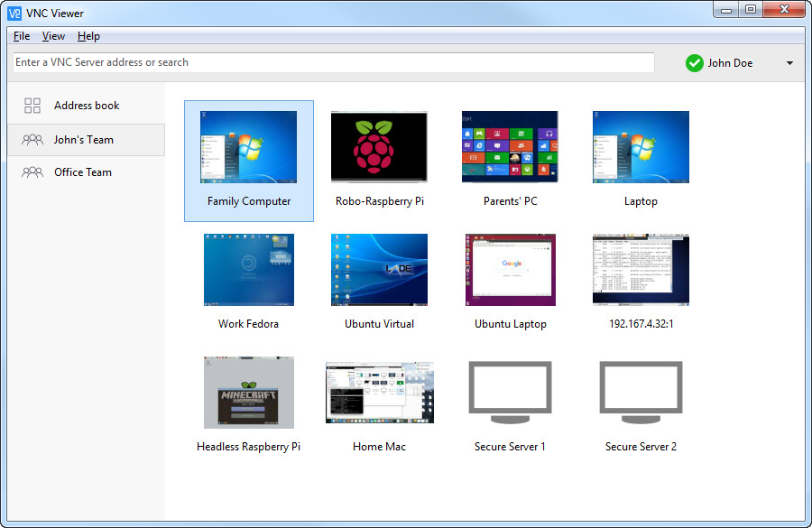Open the Address book sidebar icon
Image resolution: width=812 pixels, height=528 pixels.
[x=32, y=105]
